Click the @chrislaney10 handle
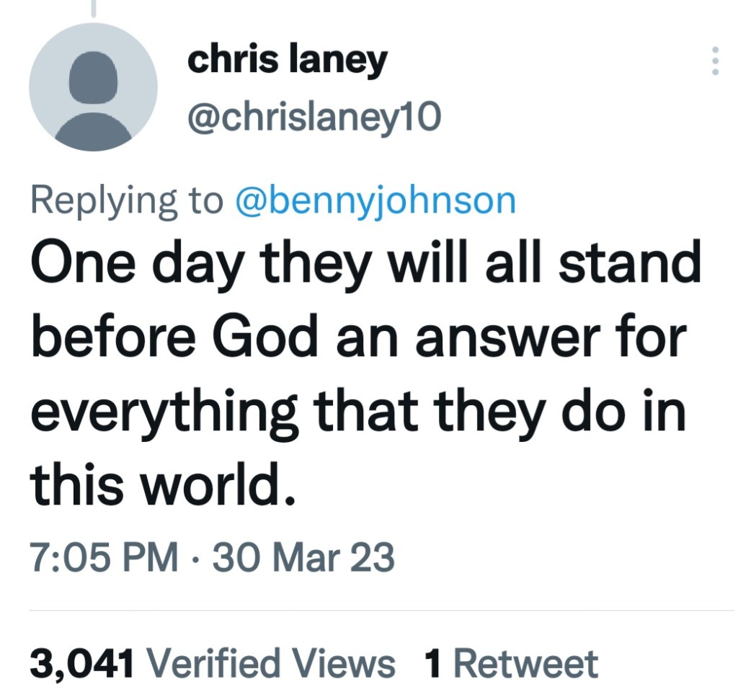Screen dimensions: 738x700 click(314, 117)
